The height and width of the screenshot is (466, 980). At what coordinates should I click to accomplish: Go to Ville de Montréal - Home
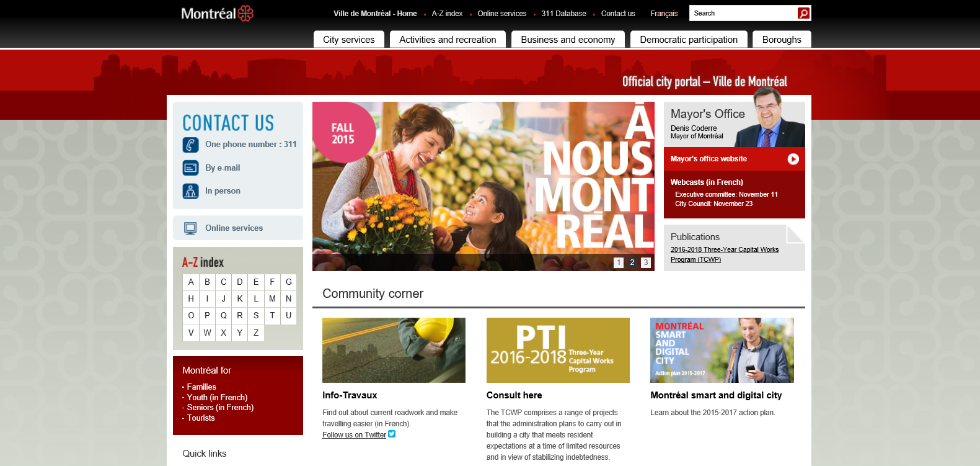375,14
